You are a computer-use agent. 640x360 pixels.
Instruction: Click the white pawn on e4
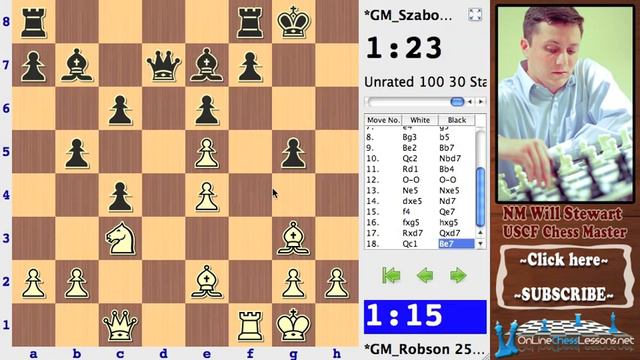[x=207, y=196]
